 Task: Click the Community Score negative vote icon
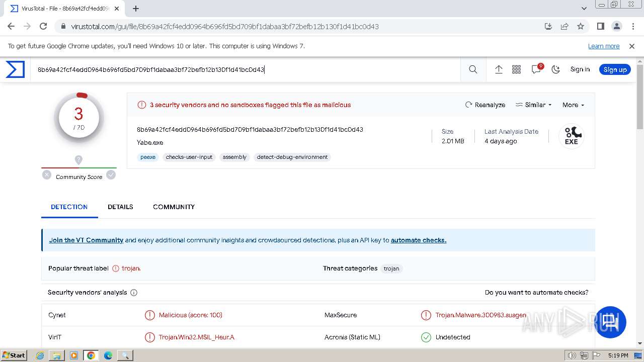tap(47, 175)
